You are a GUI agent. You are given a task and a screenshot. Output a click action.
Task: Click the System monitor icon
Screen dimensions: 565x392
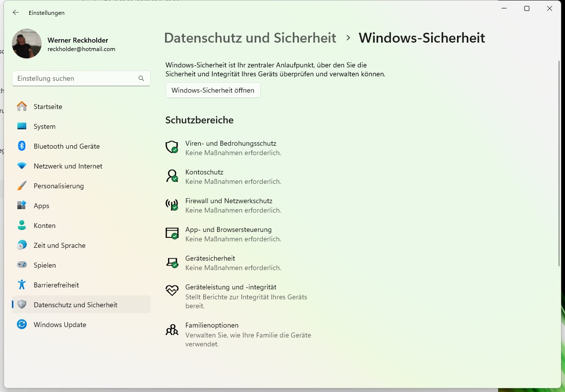[22, 126]
